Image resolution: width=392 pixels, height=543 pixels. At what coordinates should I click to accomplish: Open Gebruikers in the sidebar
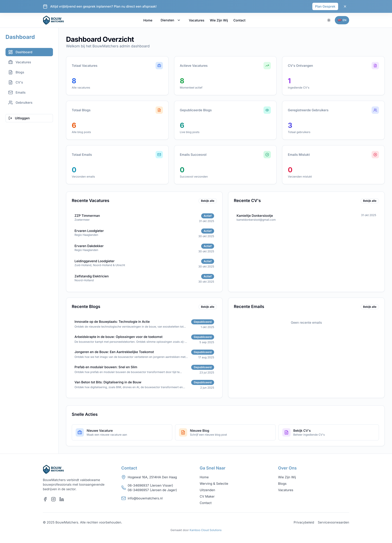[24, 102]
